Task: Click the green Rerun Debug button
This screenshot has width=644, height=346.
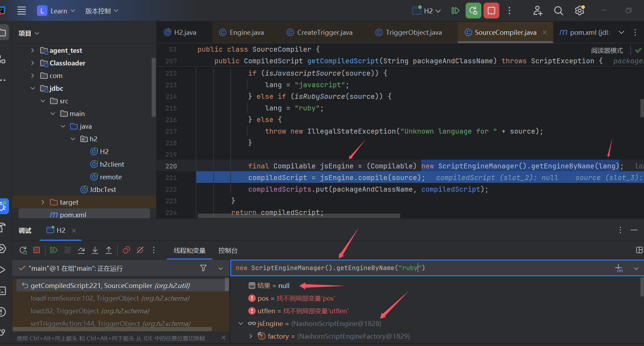Action: click(x=473, y=11)
